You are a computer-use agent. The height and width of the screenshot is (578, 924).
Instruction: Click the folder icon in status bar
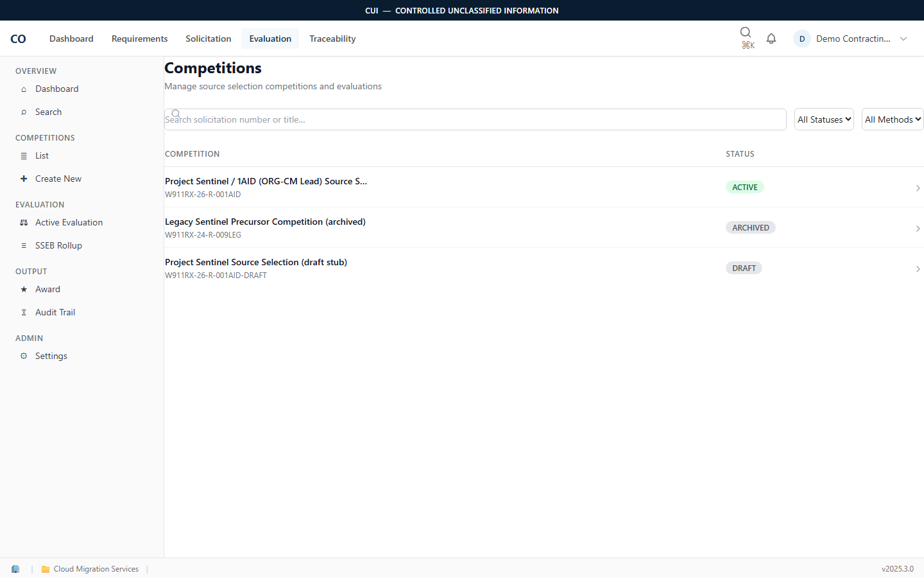click(x=46, y=569)
